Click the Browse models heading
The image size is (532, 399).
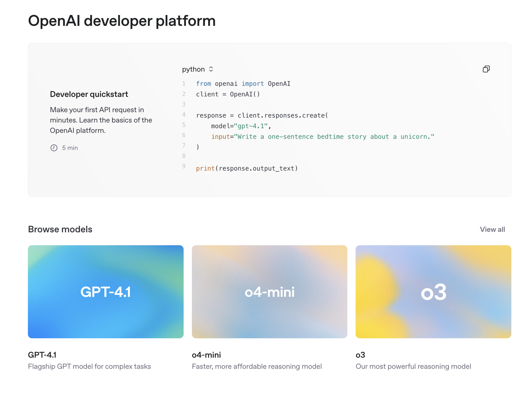tap(60, 229)
